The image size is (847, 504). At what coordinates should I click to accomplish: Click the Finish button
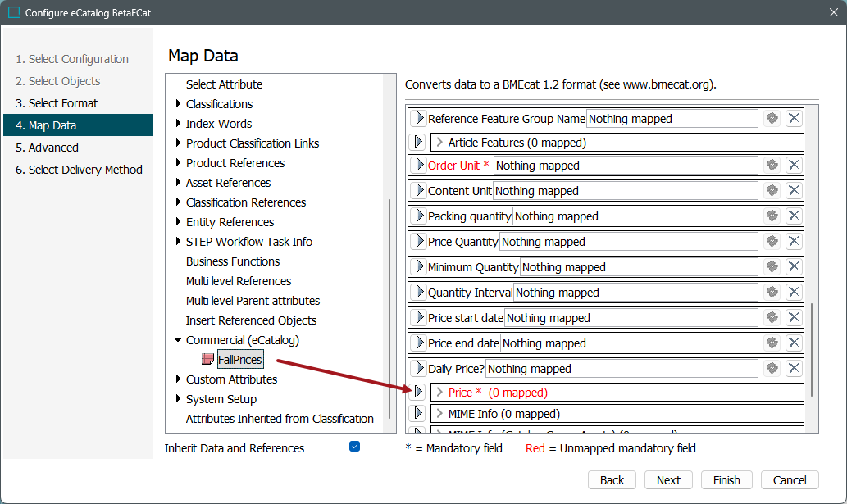pos(726,480)
